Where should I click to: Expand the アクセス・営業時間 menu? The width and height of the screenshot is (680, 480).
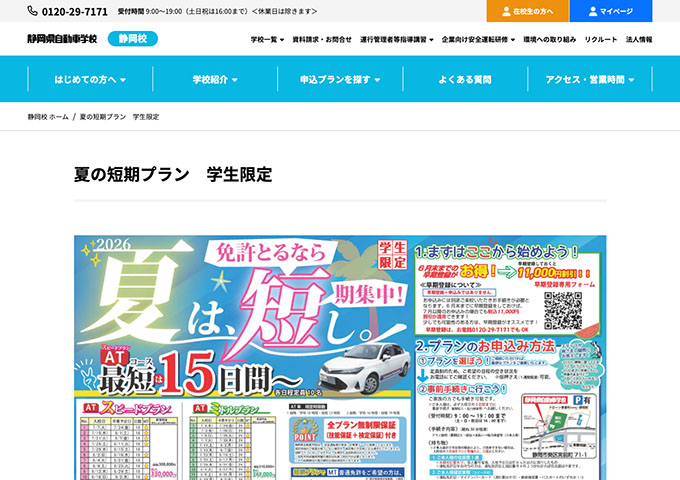pos(590,79)
